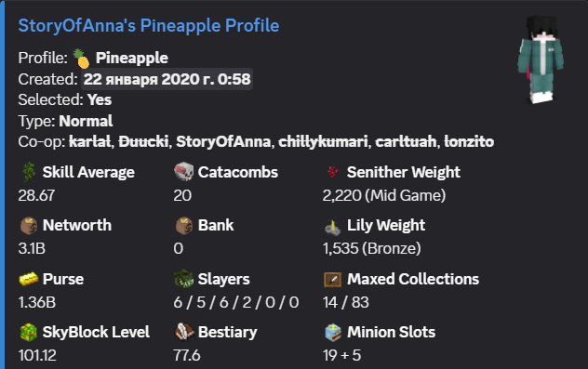
Task: Open StoryOfAnna's Pineapple Profile title link
Action: pyautogui.click(x=149, y=26)
